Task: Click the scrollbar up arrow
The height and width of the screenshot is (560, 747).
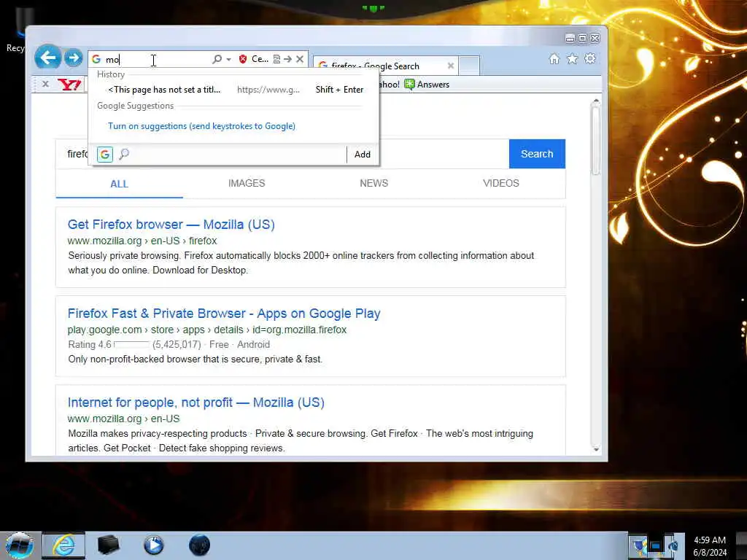Action: 595,101
